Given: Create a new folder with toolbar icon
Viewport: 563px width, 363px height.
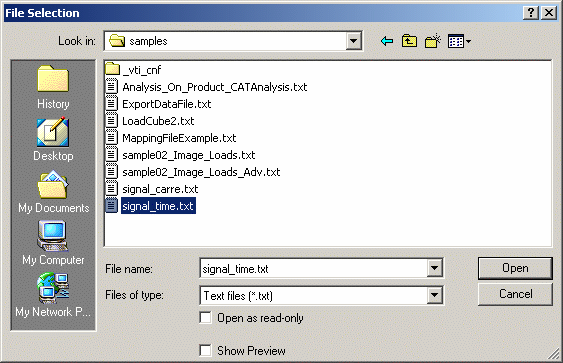Looking at the screenshot, I should pos(433,41).
